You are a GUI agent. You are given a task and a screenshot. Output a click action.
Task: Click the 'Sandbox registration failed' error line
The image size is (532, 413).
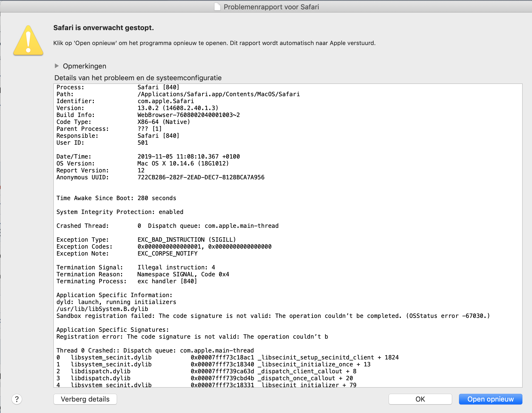[x=273, y=316]
